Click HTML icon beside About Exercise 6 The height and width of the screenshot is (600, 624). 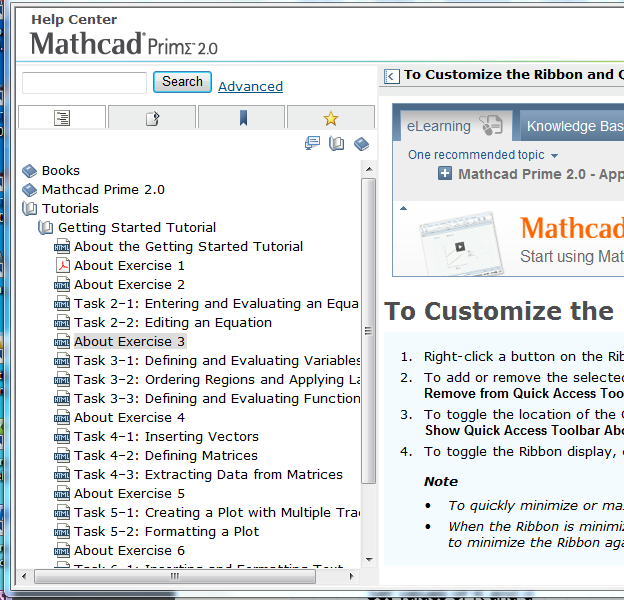coord(62,551)
